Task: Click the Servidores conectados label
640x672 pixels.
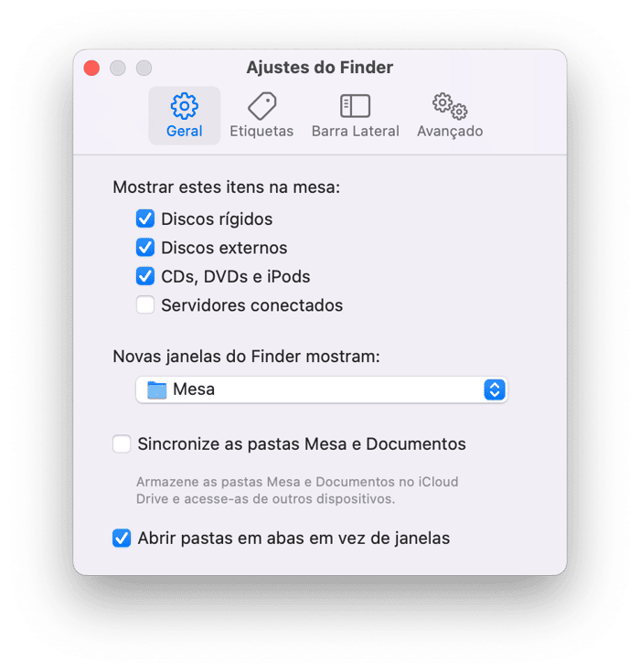Action: point(252,305)
